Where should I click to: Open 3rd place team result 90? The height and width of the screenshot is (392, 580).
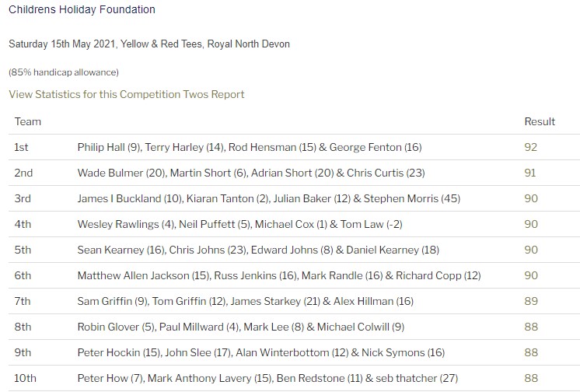pos(531,198)
